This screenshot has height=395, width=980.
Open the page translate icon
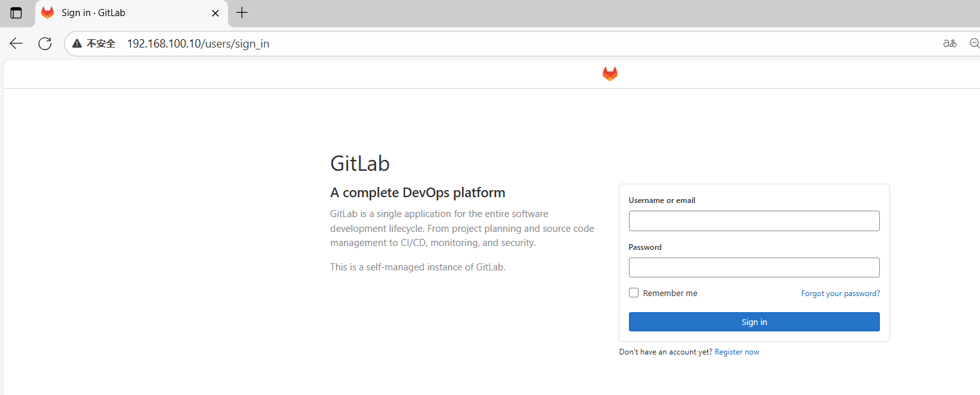tap(950, 43)
